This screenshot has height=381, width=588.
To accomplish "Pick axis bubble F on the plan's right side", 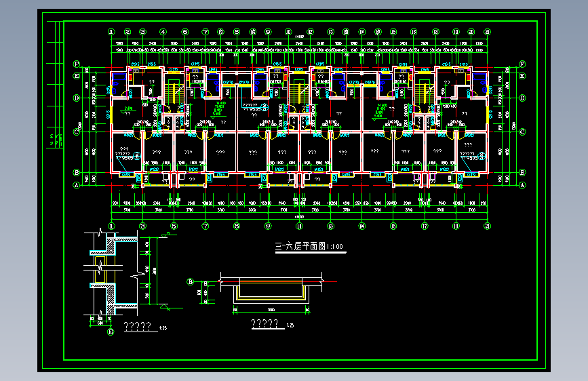I will (522, 64).
